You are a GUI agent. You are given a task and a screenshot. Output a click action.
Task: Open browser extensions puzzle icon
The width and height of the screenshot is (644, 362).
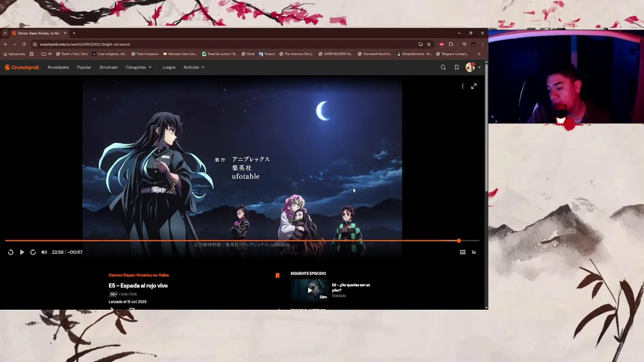pyautogui.click(x=451, y=44)
